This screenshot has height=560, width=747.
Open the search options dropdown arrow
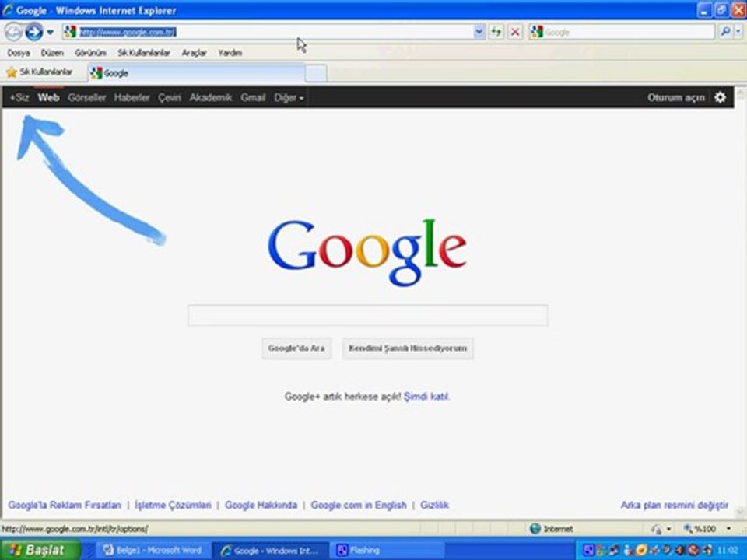[738, 32]
